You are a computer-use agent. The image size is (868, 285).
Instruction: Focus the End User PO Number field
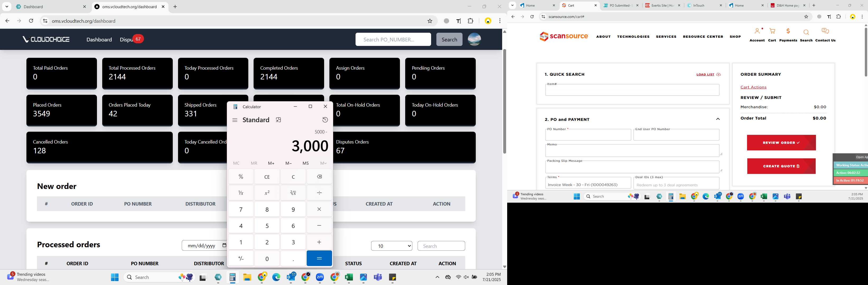[x=676, y=135]
